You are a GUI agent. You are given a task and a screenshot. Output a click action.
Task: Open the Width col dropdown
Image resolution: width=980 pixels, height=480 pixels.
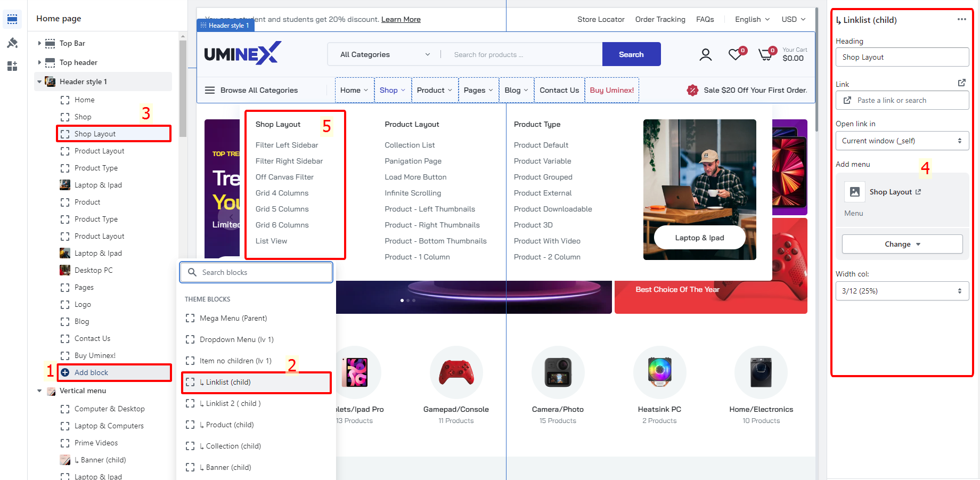902,291
